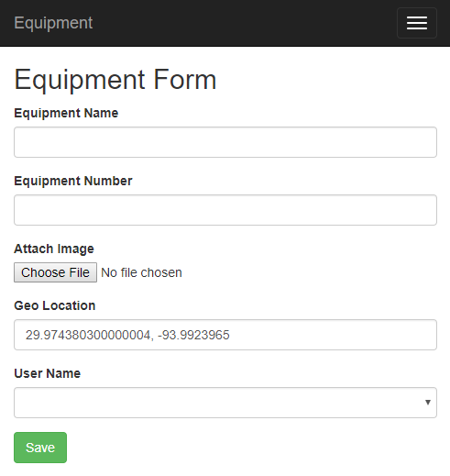Focus the Equipment Name input field
This screenshot has height=476, width=450.
click(x=225, y=142)
